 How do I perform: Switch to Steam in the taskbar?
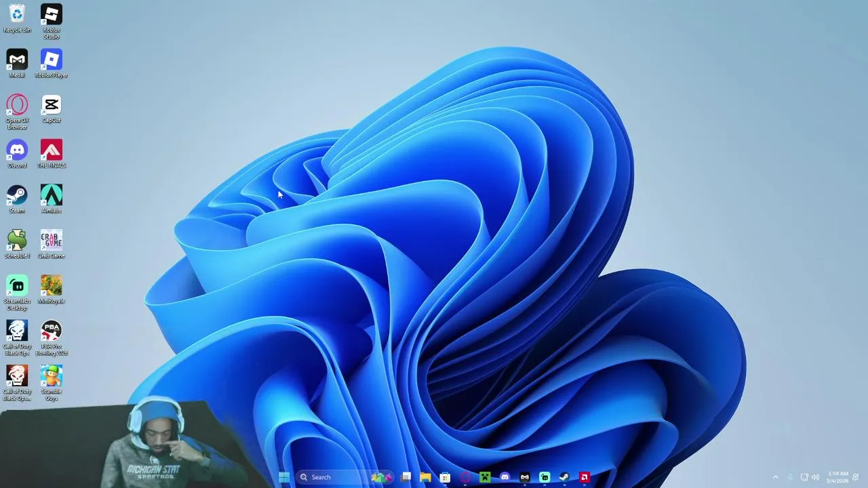(x=564, y=477)
